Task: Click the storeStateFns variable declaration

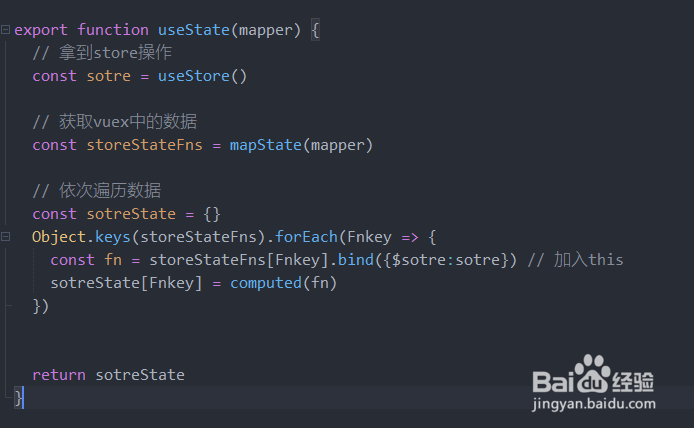Action: (145, 145)
